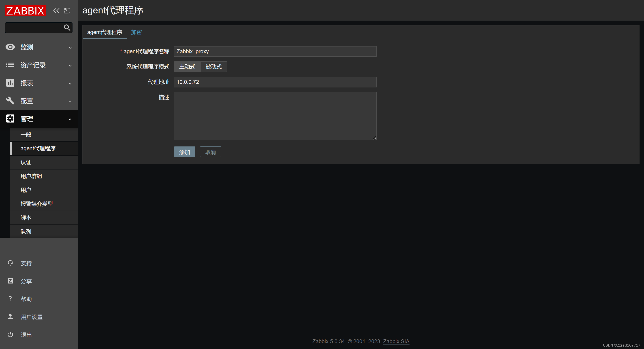
Task: Click the 分享 Z icon
Action: [10, 281]
